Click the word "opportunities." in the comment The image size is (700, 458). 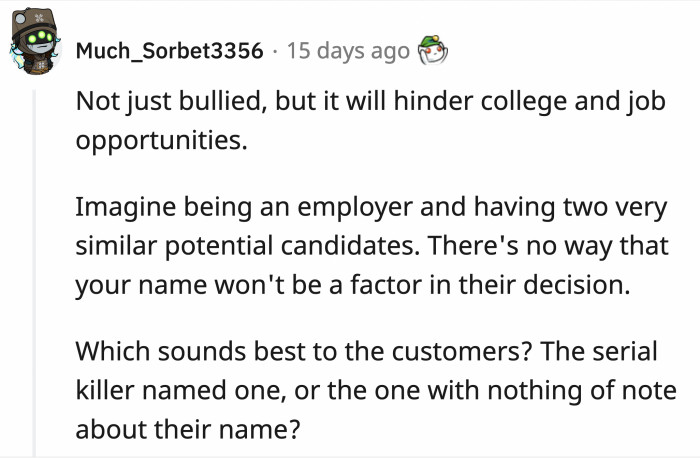[160, 140]
